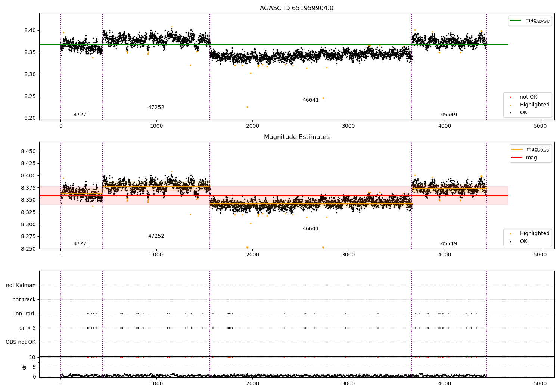Click the orange line sample beside mag OBSID

[517, 149]
